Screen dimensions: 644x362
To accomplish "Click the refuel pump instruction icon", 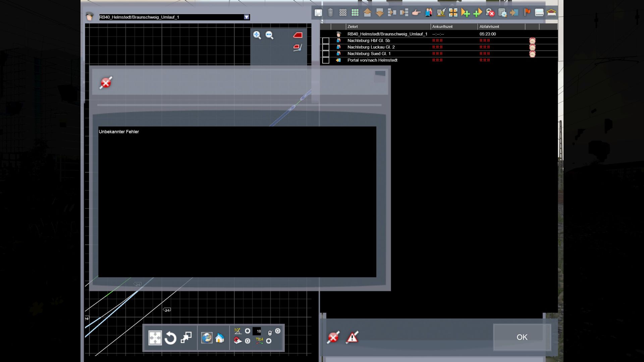I will [x=441, y=13].
